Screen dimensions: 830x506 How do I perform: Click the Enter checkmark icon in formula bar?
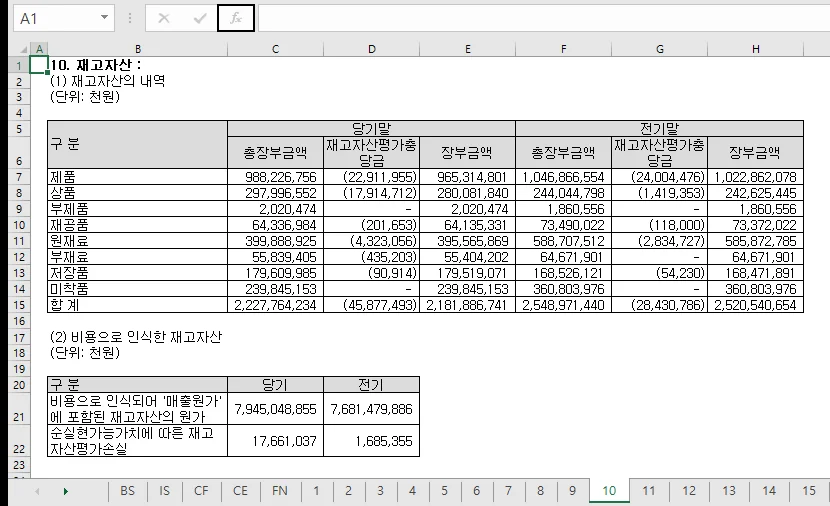point(200,19)
